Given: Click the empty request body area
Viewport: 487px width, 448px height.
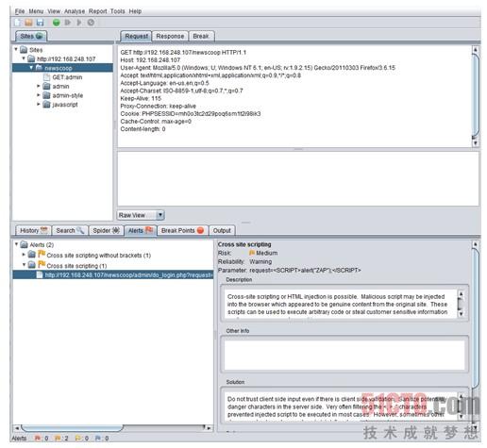Looking at the screenshot, I should pyautogui.click(x=298, y=179).
